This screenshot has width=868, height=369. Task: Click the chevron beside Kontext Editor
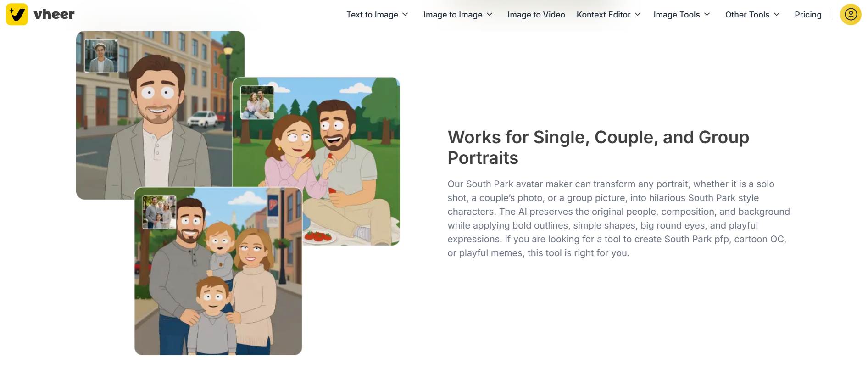638,15
